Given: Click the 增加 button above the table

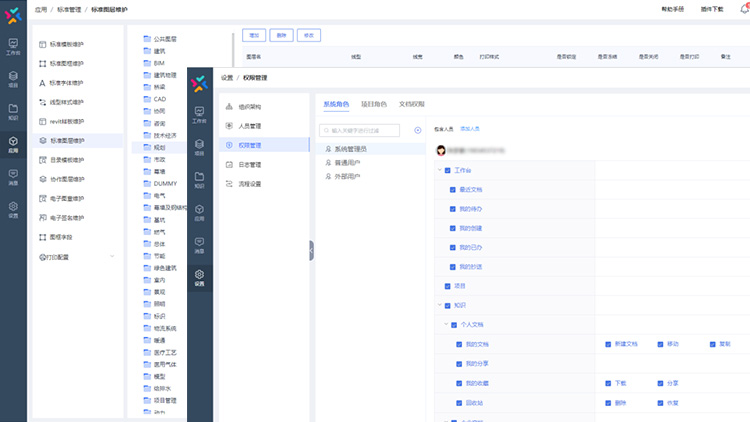Looking at the screenshot, I should coord(254,35).
